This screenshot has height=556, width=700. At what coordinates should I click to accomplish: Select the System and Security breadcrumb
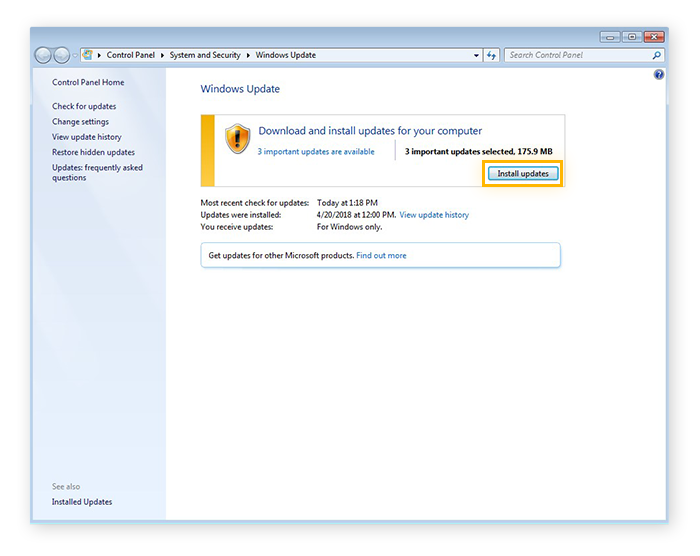(x=205, y=56)
